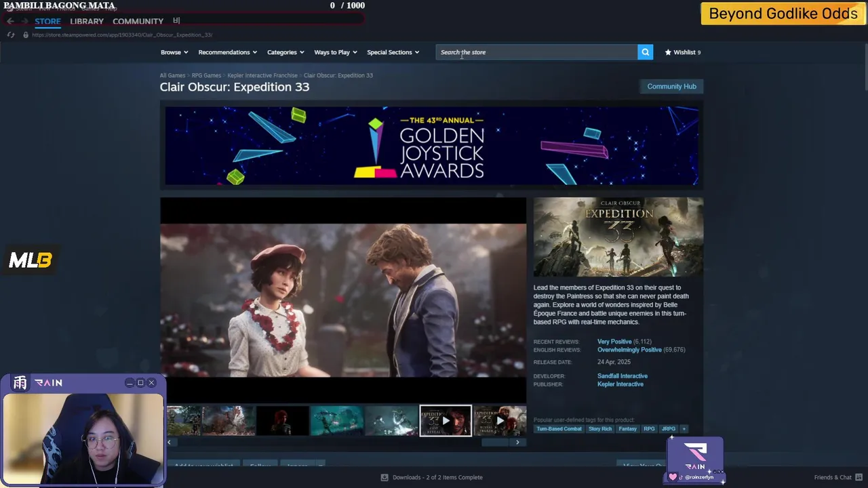868x488 pixels.
Task: Select the Fantasy tag
Action: 627,428
